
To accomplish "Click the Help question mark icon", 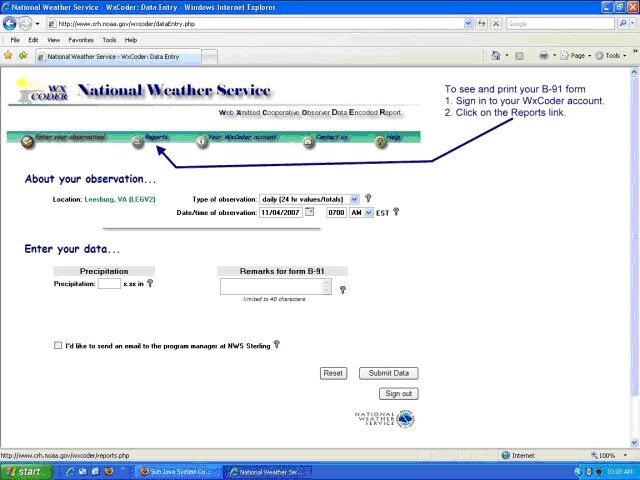I will click(380, 142).
